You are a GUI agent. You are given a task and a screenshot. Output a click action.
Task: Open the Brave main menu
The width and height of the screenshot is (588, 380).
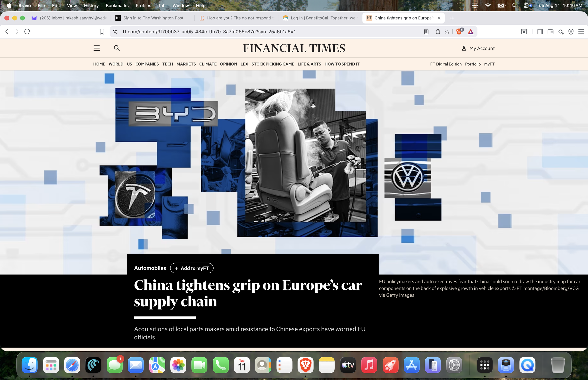tap(581, 32)
